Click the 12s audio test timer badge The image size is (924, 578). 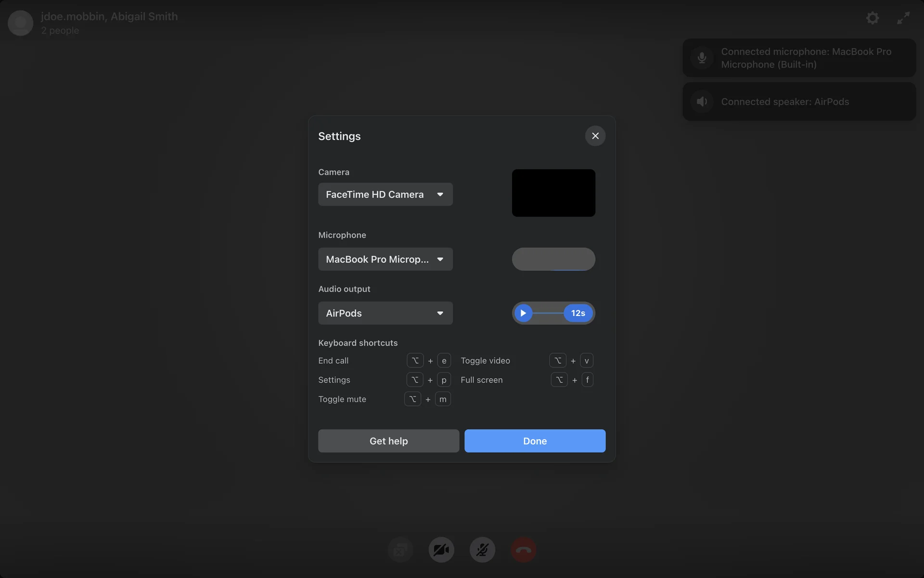[x=578, y=313]
